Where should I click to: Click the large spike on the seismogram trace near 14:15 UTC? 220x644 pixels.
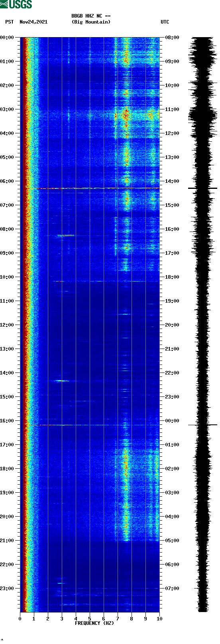pyautogui.click(x=202, y=188)
